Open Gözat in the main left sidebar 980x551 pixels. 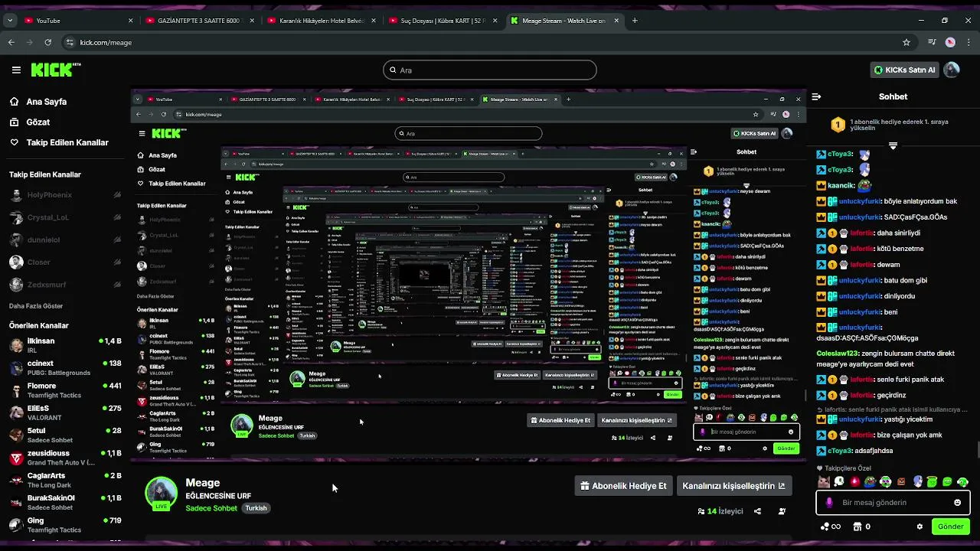(x=30, y=122)
